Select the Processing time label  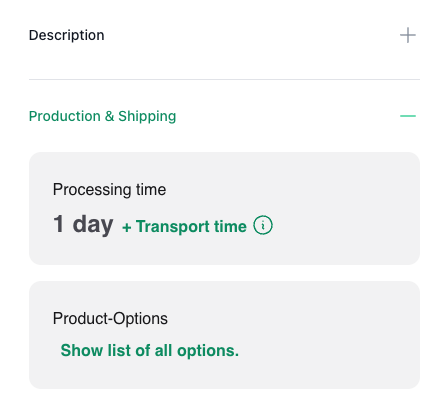click(x=109, y=190)
